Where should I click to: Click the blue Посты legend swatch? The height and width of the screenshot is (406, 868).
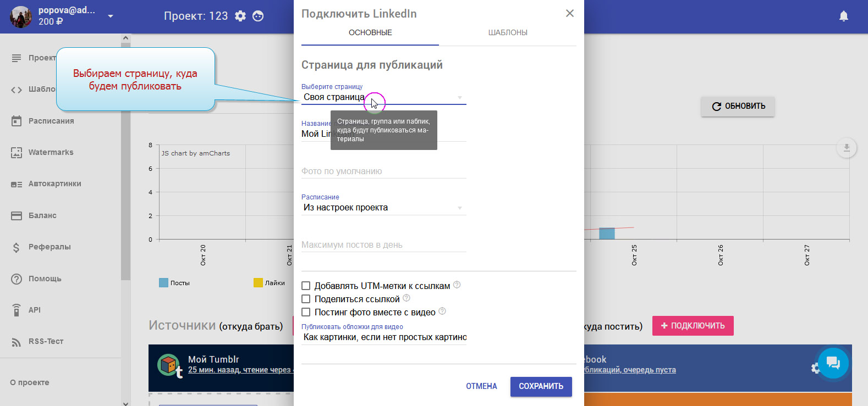click(x=163, y=282)
